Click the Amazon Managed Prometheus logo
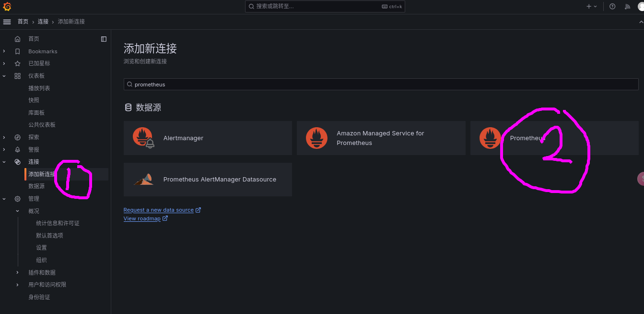This screenshot has height=314, width=644. coord(316,138)
